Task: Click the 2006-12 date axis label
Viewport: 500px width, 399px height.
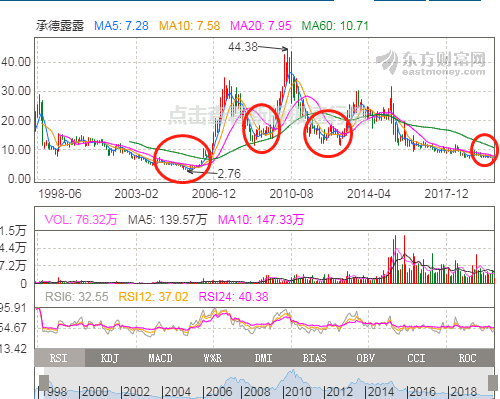Action: 214,194
